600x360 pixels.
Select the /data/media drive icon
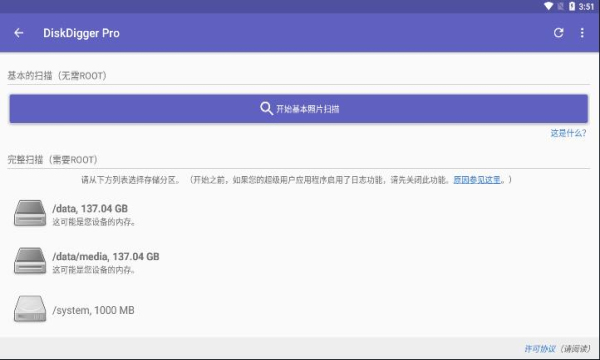(30, 261)
